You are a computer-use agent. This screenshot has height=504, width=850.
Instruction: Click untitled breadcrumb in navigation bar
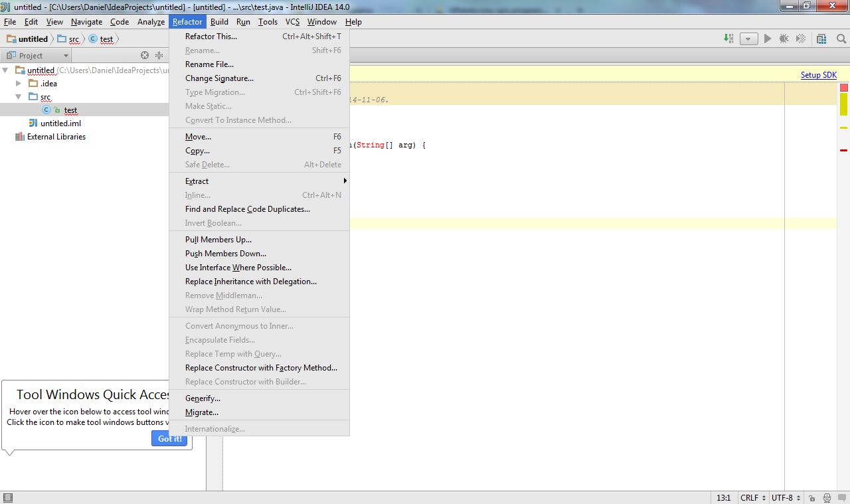27,39
